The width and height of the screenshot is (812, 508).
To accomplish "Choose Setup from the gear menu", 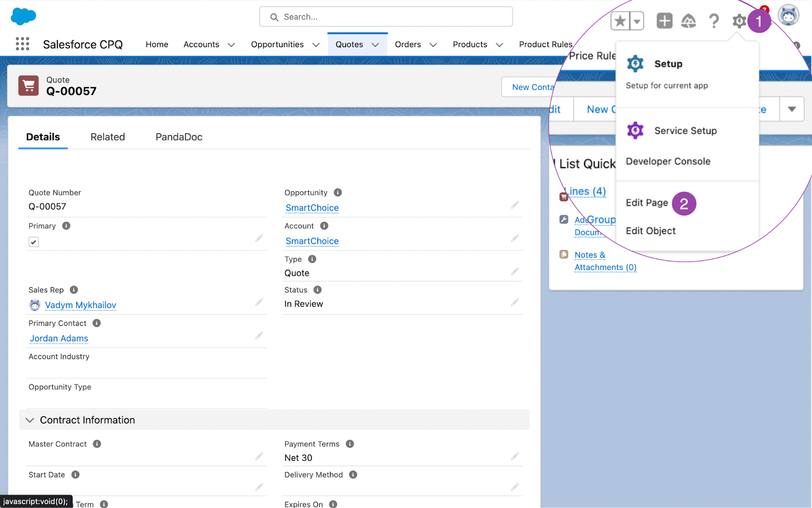I will pos(668,64).
